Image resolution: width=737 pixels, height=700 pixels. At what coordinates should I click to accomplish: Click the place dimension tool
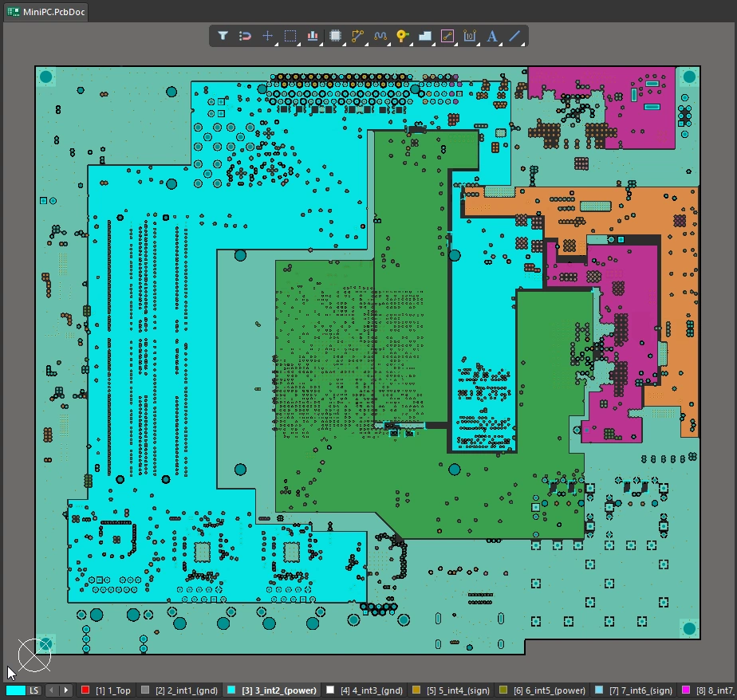[x=470, y=36]
